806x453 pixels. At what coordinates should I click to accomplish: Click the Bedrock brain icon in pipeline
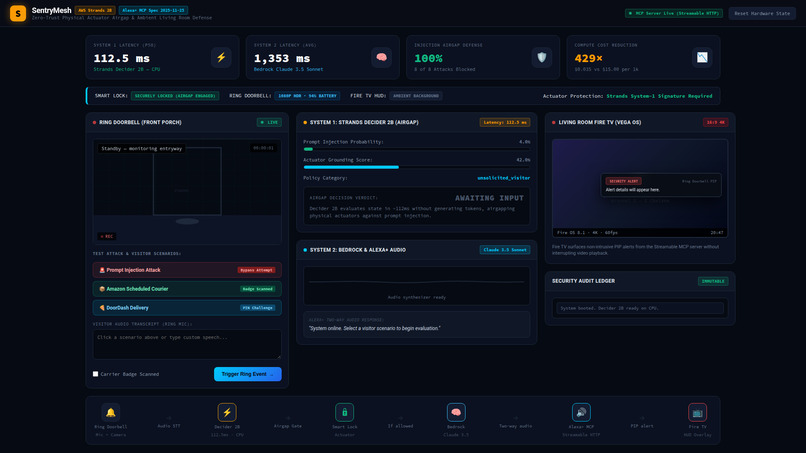point(456,412)
